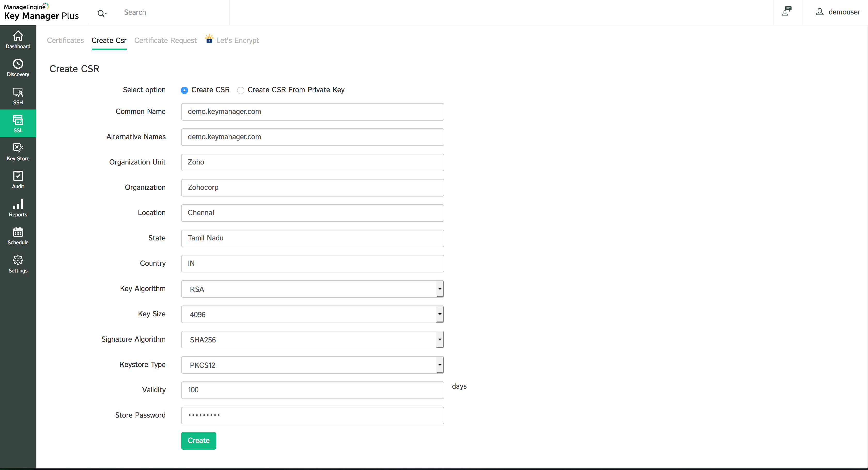Open the Audit section
The width and height of the screenshot is (868, 470).
[18, 179]
